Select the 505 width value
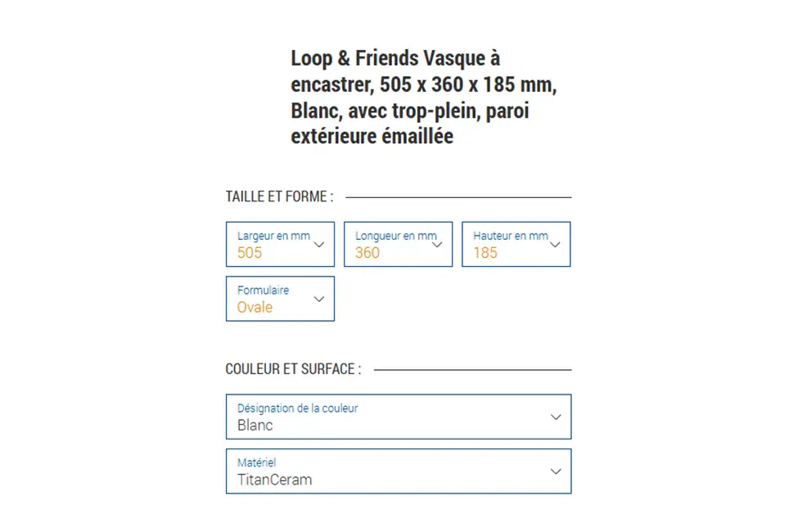Image resolution: width=802 pixels, height=532 pixels. 250,253
